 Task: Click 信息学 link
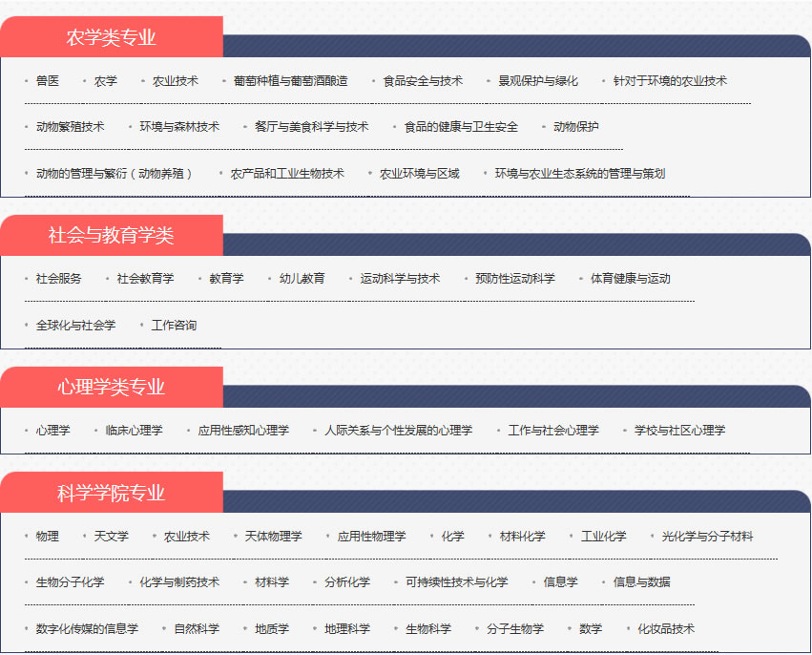click(560, 582)
